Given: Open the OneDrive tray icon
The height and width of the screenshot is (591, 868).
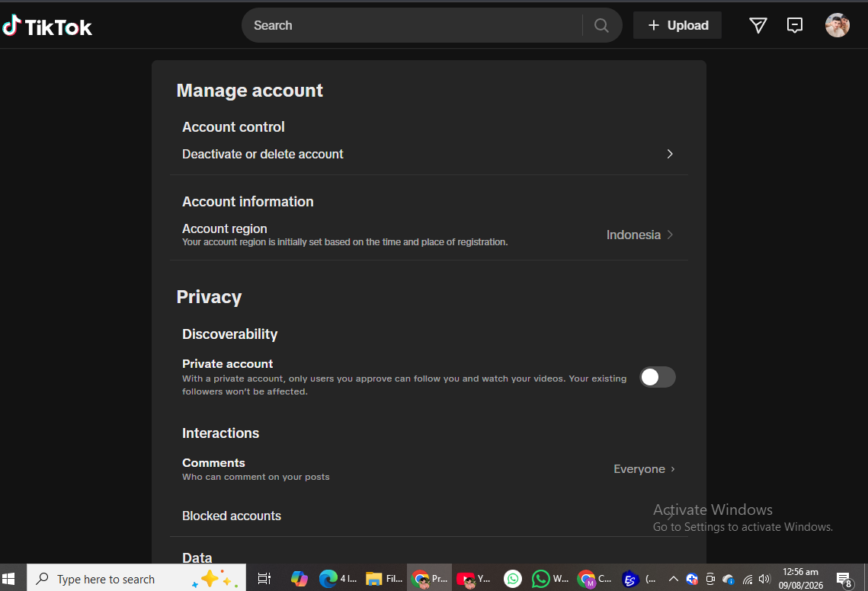Looking at the screenshot, I should (729, 580).
